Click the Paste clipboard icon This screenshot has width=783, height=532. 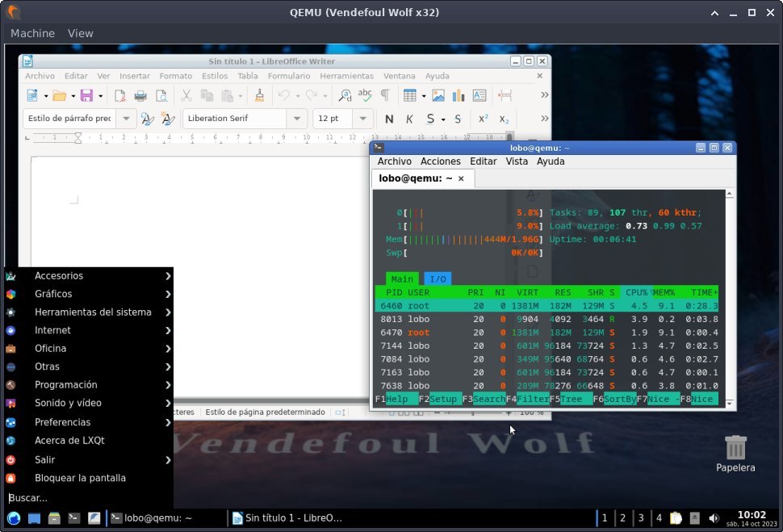(x=227, y=95)
